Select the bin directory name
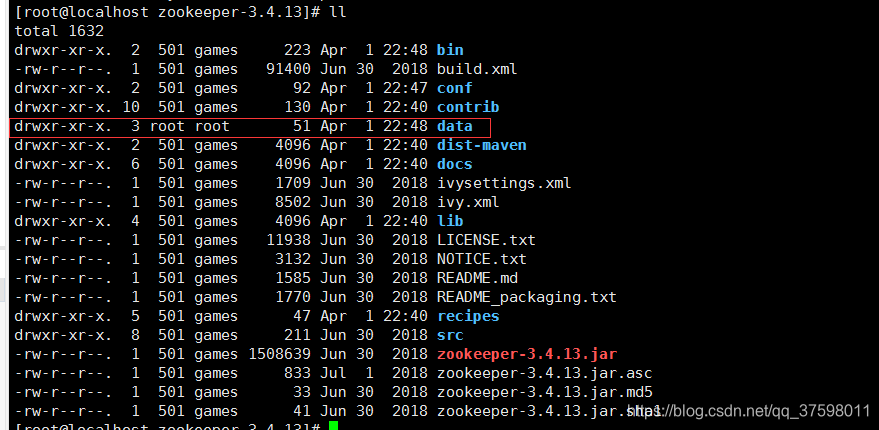Screen dimensions: 879x430 pos(450,50)
